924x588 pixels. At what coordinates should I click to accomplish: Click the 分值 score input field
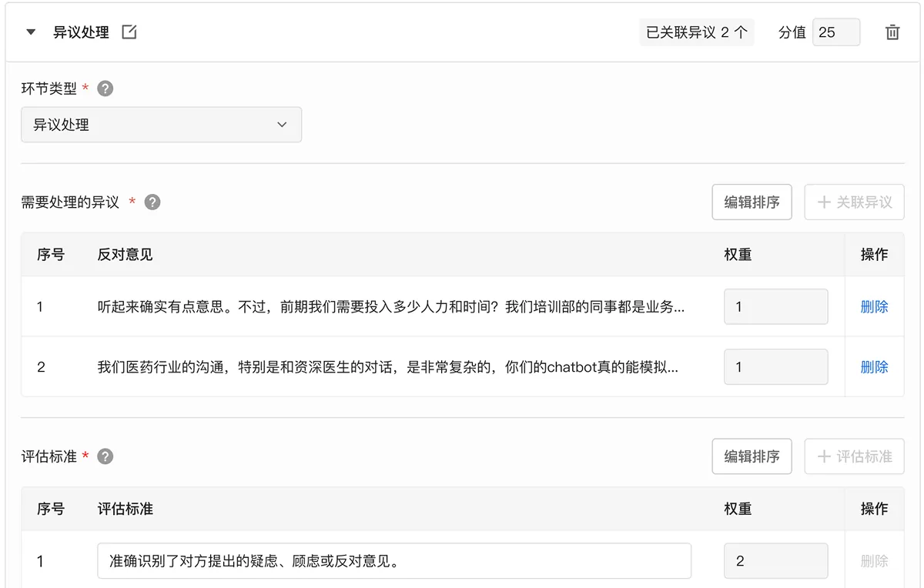coord(835,32)
